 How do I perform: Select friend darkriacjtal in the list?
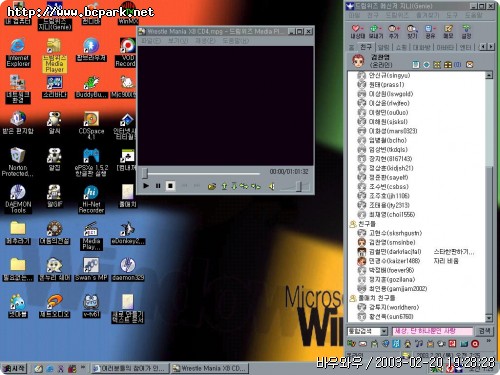389,252
